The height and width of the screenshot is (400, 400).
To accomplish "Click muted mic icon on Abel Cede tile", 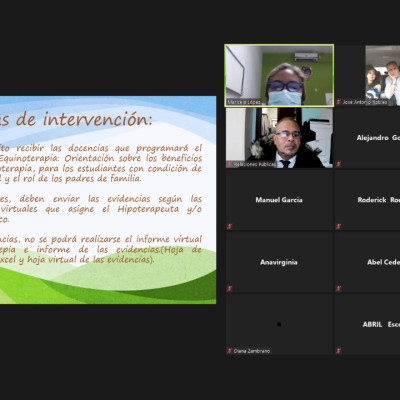I will click(338, 288).
